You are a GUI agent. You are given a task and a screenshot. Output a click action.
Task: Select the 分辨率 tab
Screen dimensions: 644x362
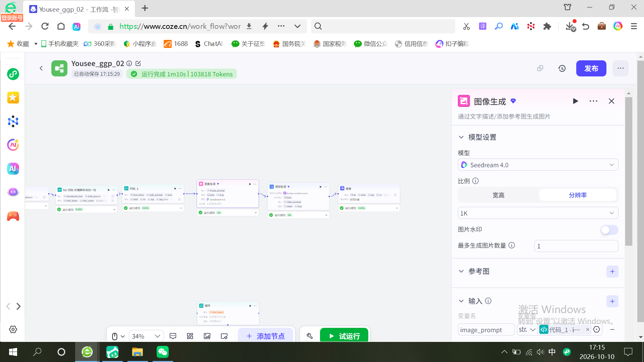[x=578, y=195]
